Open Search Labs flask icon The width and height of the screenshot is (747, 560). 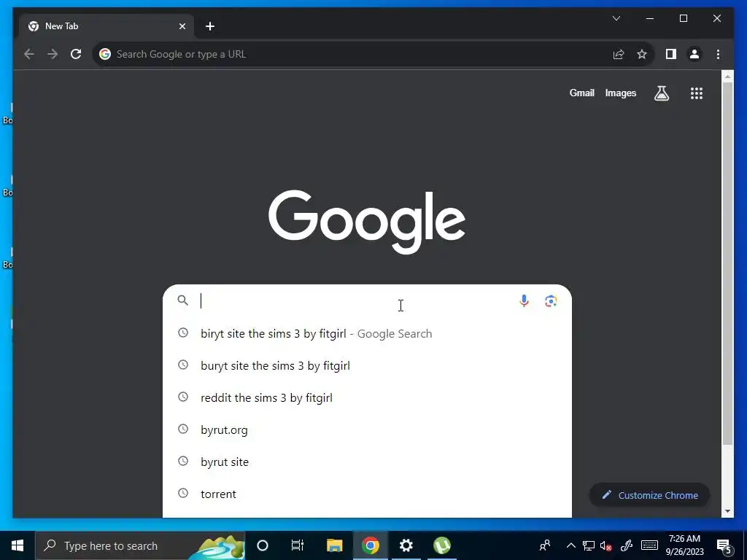point(661,93)
